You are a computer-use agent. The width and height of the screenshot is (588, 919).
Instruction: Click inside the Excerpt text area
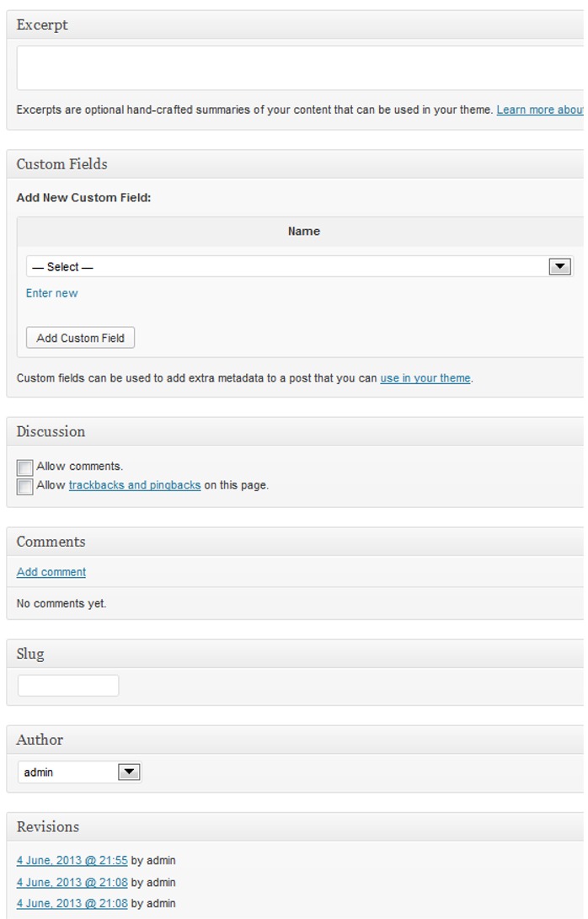click(299, 67)
